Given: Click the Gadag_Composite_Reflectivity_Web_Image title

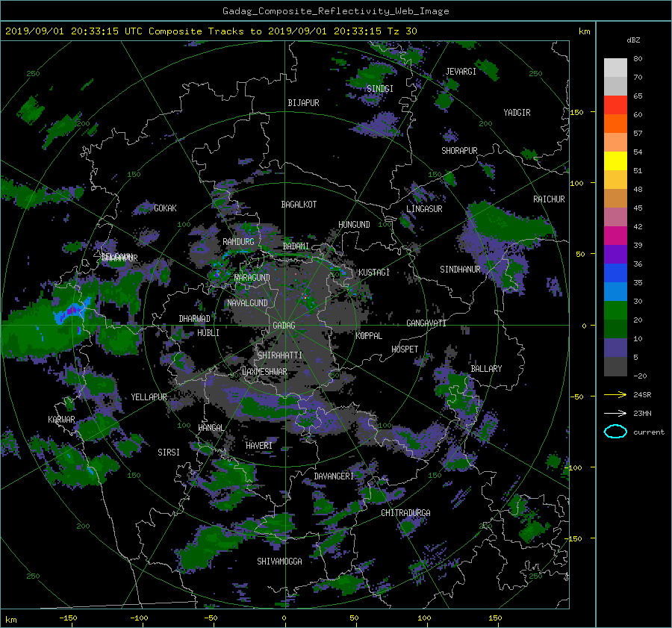Looking at the screenshot, I should (x=335, y=11).
